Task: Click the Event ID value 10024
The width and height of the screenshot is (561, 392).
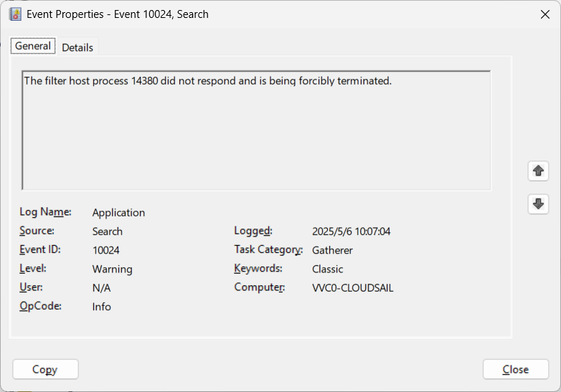Action: 106,250
